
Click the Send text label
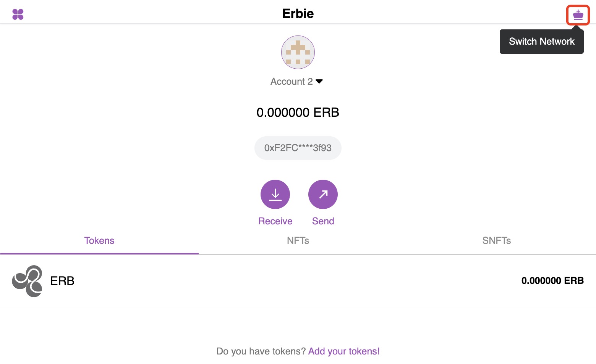click(x=323, y=221)
